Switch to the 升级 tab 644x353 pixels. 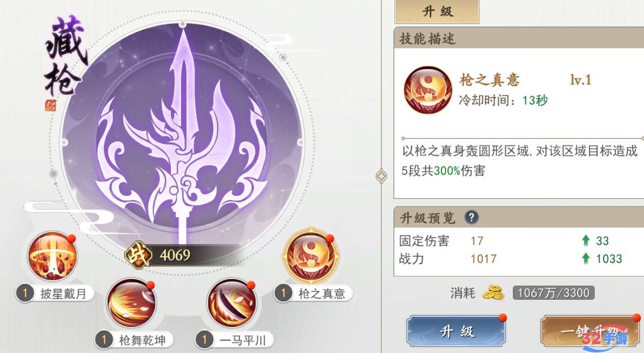click(437, 11)
